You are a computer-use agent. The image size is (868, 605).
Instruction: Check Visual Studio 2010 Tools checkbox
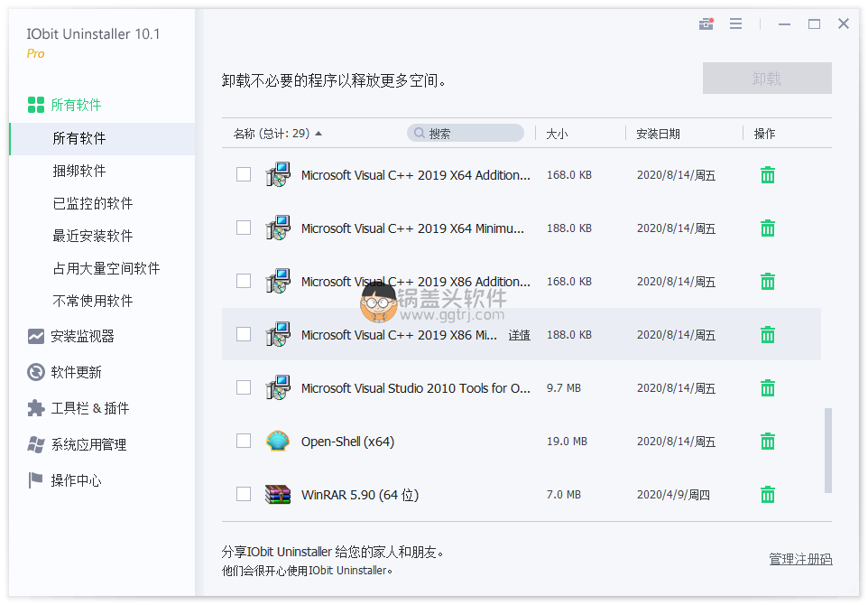tap(244, 387)
